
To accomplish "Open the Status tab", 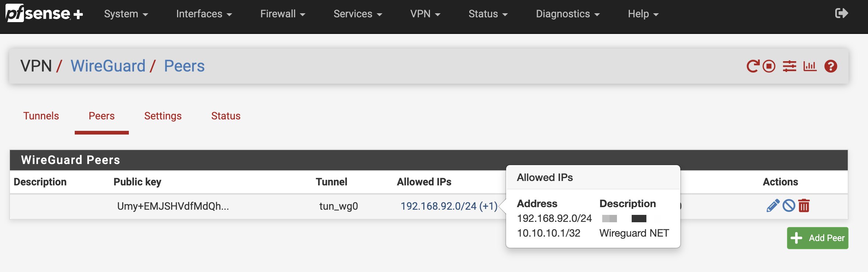I will [226, 116].
